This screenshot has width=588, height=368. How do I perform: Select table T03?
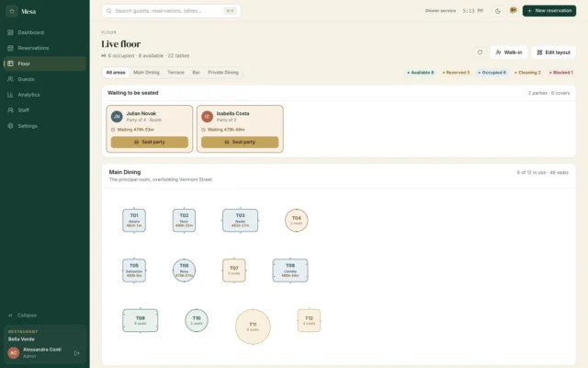(x=240, y=221)
